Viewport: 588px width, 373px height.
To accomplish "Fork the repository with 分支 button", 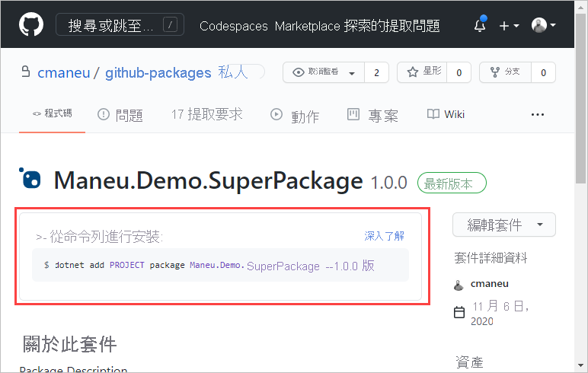I will pyautogui.click(x=505, y=72).
